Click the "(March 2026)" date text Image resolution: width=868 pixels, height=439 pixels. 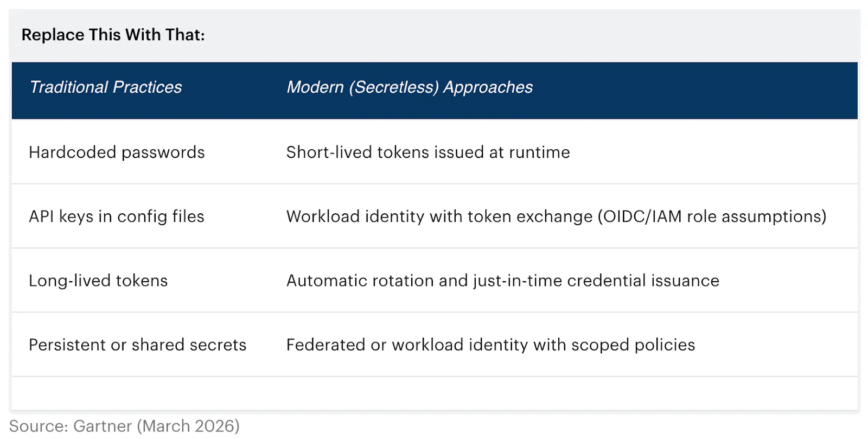click(x=188, y=427)
